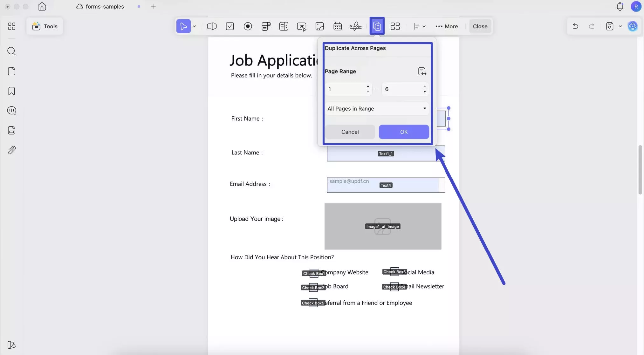This screenshot has width=644, height=355.
Task: Open the comments sidebar icon
Action: tap(11, 111)
